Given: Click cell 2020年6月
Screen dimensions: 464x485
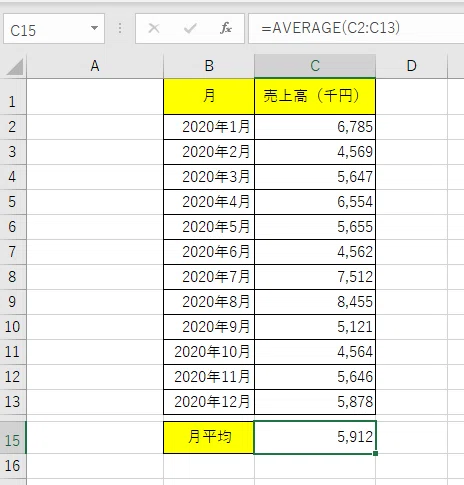Looking at the screenshot, I should click(x=209, y=252).
